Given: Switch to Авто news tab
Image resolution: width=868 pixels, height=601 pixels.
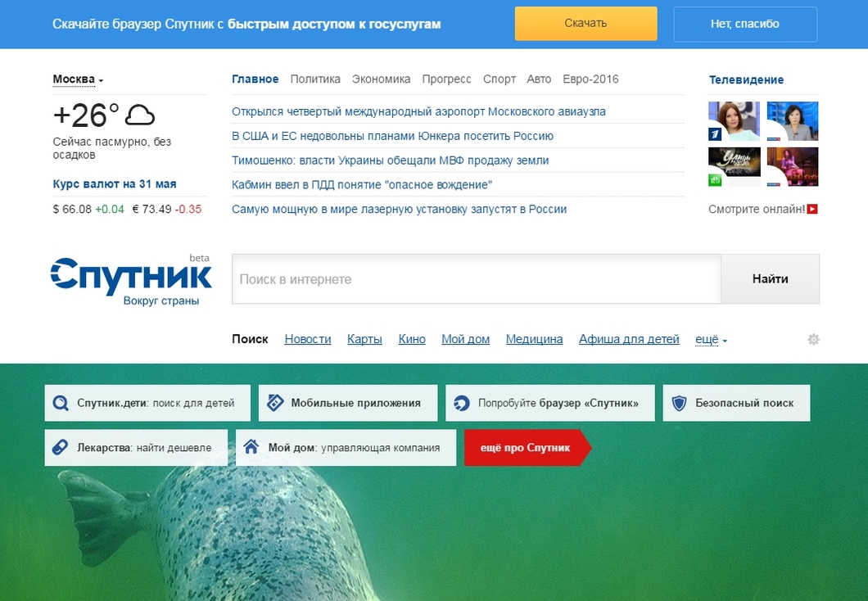Looking at the screenshot, I should [539, 79].
